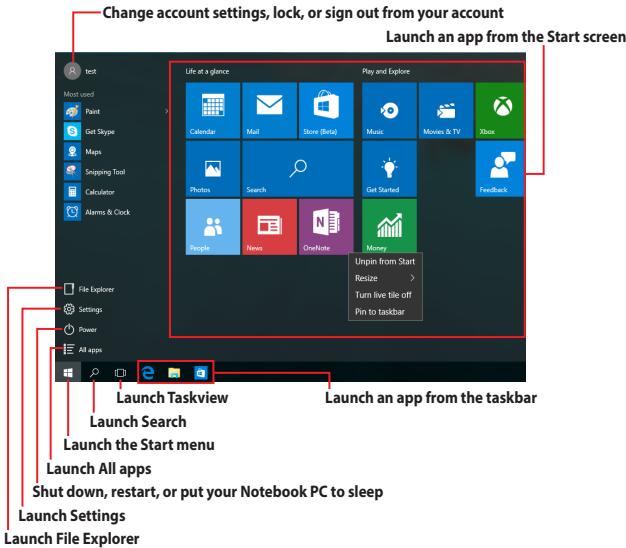Screen dimensions: 626x548
Task: Open File Explorer from Start menu
Action: tap(89, 289)
